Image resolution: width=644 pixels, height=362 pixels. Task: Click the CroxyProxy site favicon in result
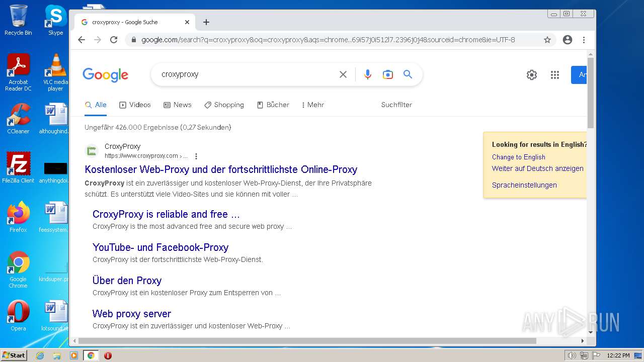tap(92, 151)
